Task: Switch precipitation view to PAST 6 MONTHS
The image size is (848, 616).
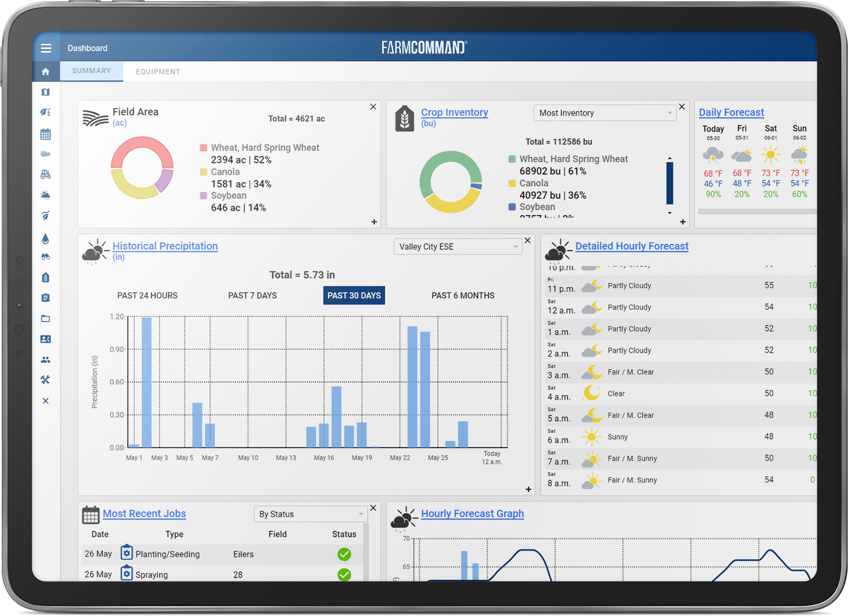Action: [x=462, y=295]
